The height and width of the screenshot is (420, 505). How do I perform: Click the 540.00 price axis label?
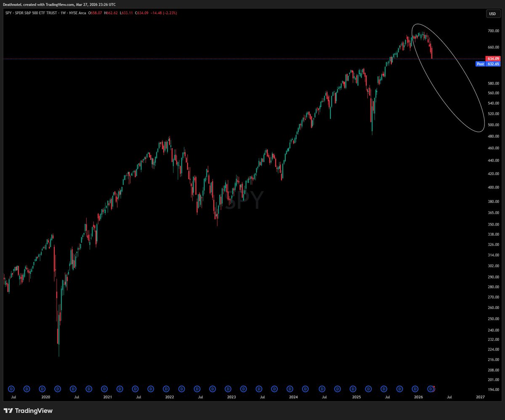coord(493,103)
